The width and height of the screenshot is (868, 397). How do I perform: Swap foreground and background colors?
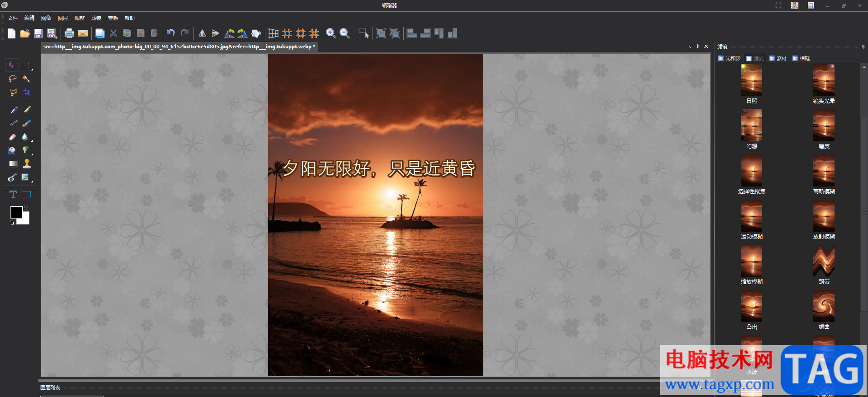(x=26, y=208)
